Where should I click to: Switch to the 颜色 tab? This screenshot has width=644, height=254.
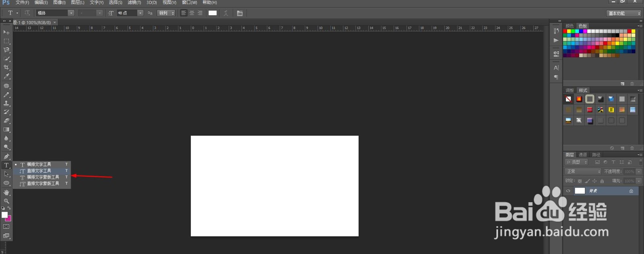coord(570,26)
